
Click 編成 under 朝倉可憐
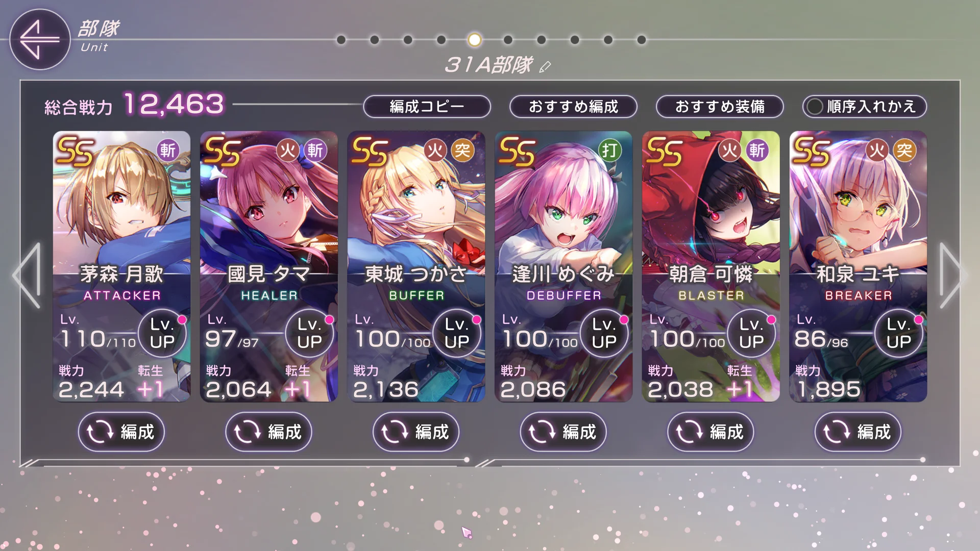click(710, 432)
